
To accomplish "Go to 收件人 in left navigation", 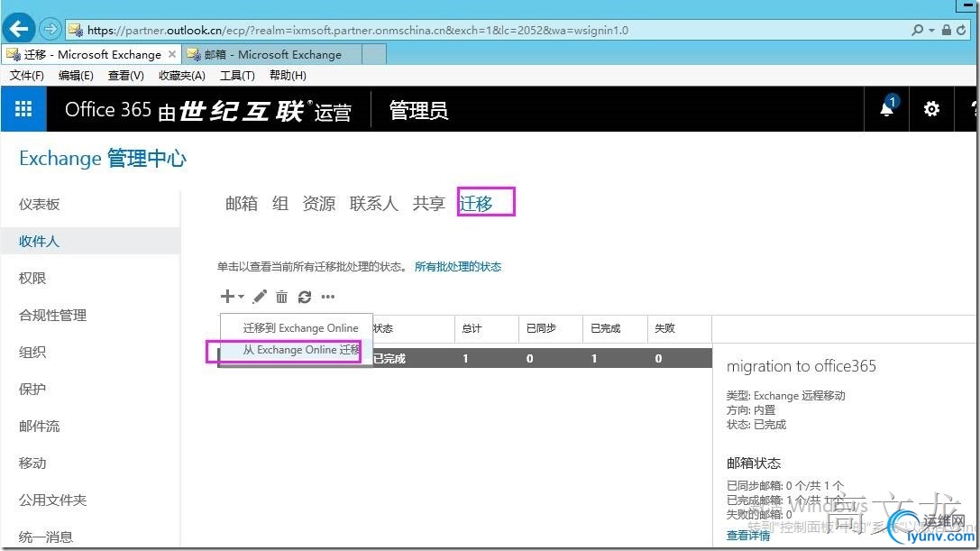I will (40, 242).
